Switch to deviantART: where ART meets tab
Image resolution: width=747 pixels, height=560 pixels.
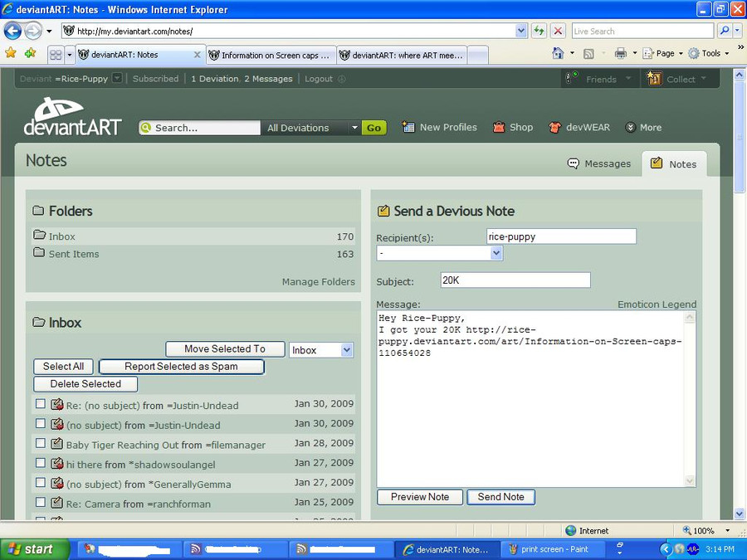(x=402, y=56)
